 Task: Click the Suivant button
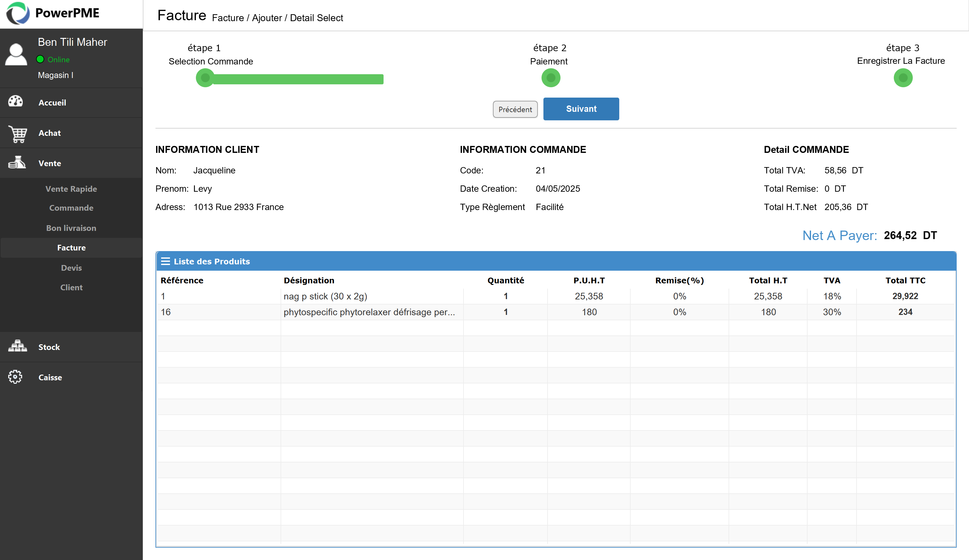tap(581, 109)
